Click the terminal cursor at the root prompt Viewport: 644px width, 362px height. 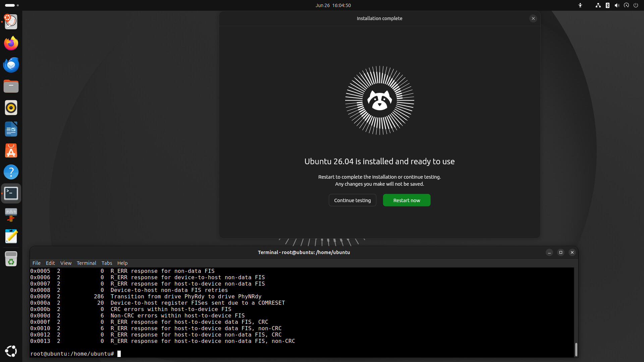point(119,354)
